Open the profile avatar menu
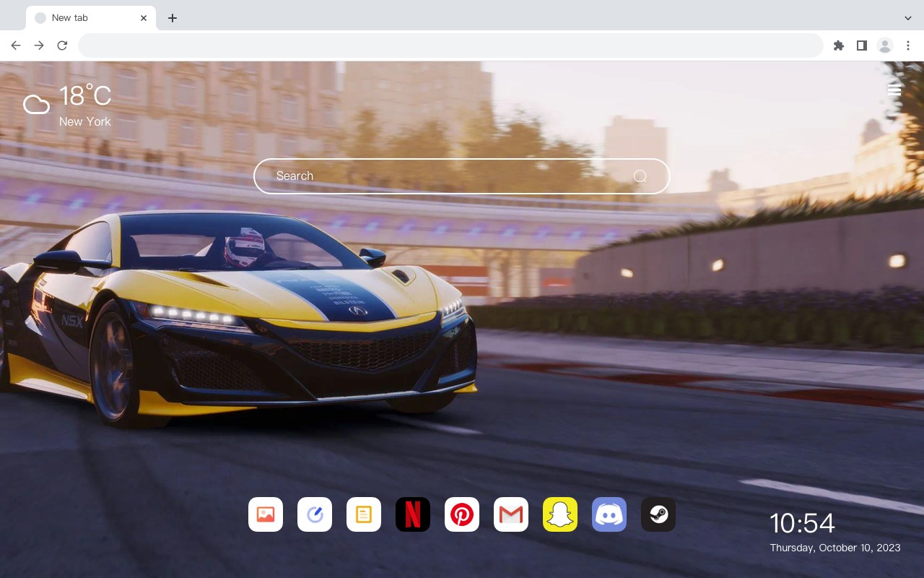The width and height of the screenshot is (924, 578). [885, 46]
